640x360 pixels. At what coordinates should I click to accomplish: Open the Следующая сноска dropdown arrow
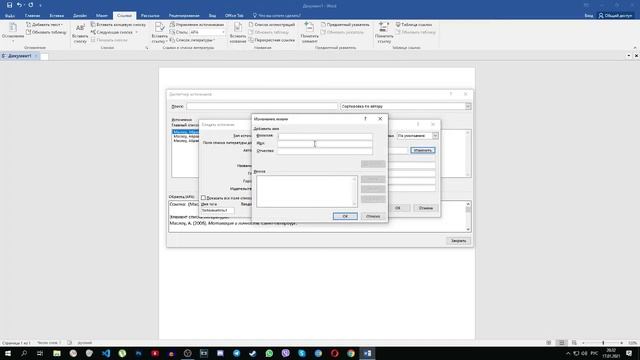[136, 32]
